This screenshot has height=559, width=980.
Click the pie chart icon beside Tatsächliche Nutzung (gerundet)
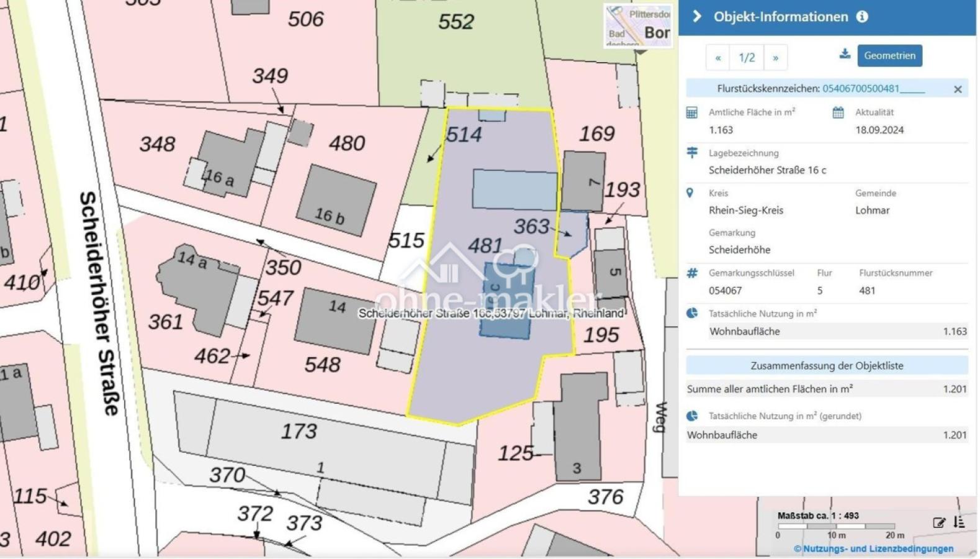pos(692,416)
